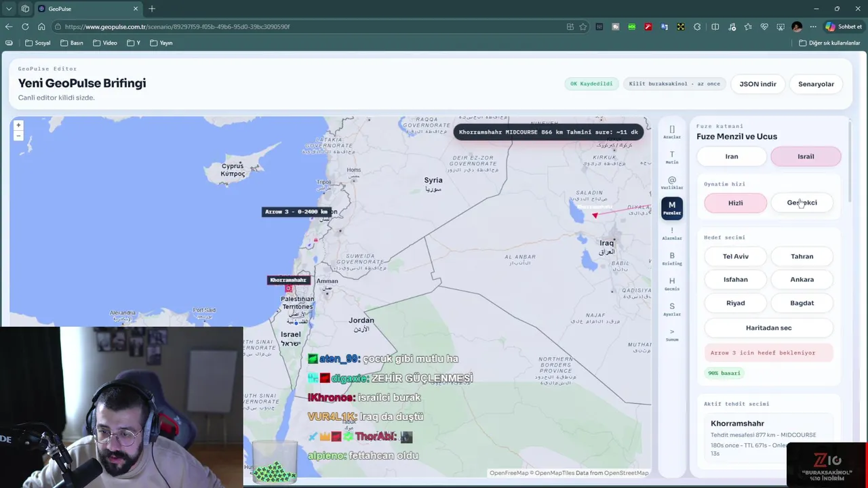Start the Sunum presentation mode icon
The width and height of the screenshot is (868, 488).
(672, 335)
